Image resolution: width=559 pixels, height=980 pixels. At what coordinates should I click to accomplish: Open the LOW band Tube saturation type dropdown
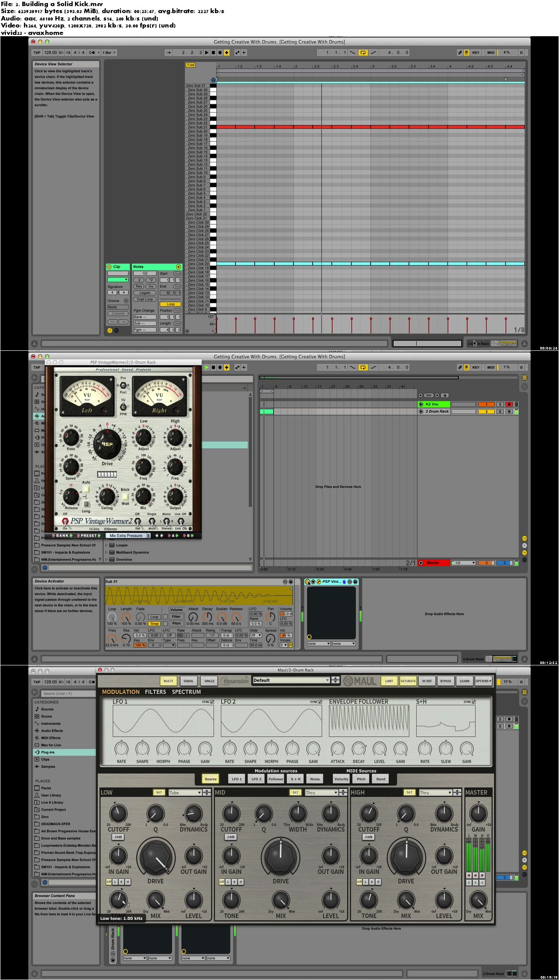point(185,792)
